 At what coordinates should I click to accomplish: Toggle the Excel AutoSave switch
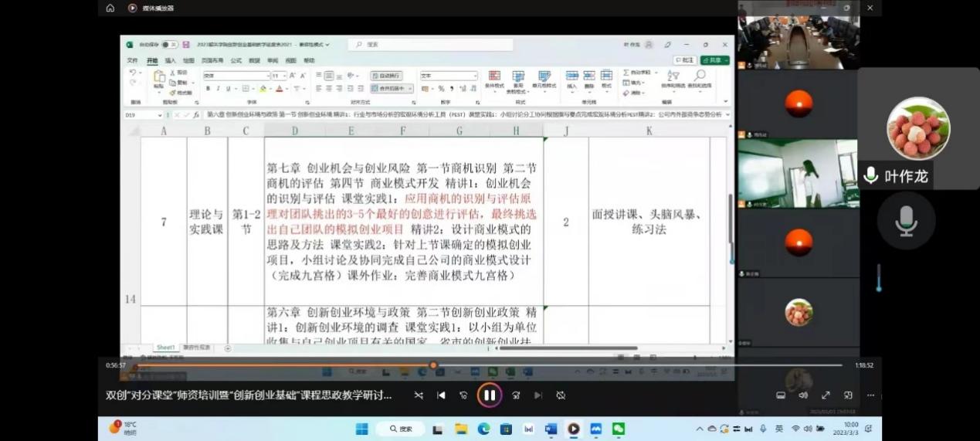pos(169,45)
